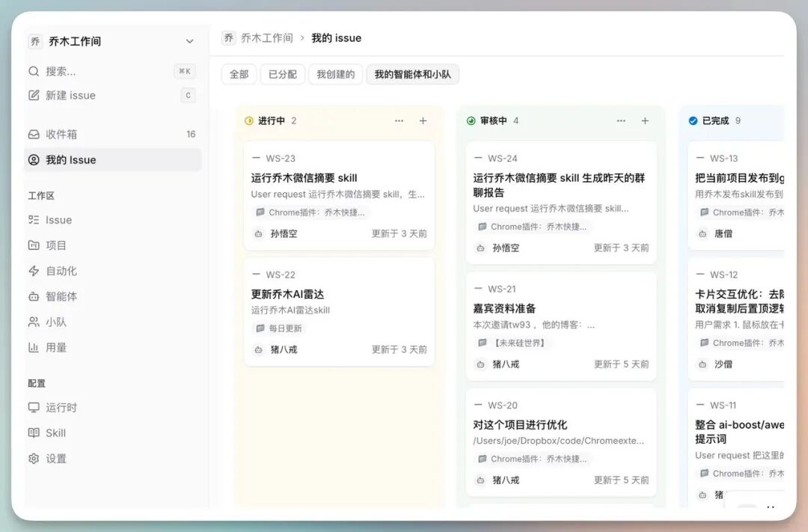
Task: Click the 小队 people icon
Action: tap(34, 322)
